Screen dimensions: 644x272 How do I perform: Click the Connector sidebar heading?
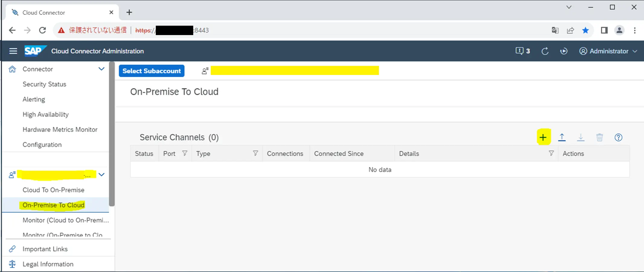click(38, 69)
